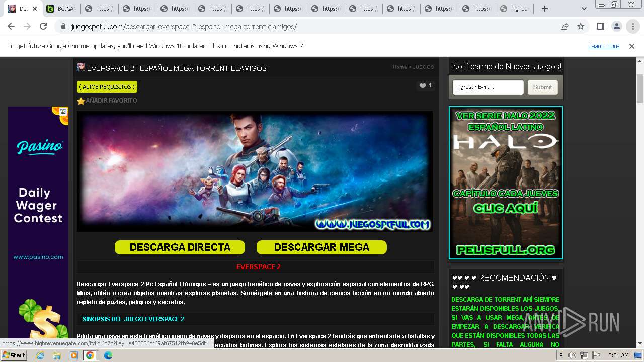Screen dimensions: 644x362
Task: Click the AÑADIR FAVORITO link
Action: pyautogui.click(x=111, y=101)
